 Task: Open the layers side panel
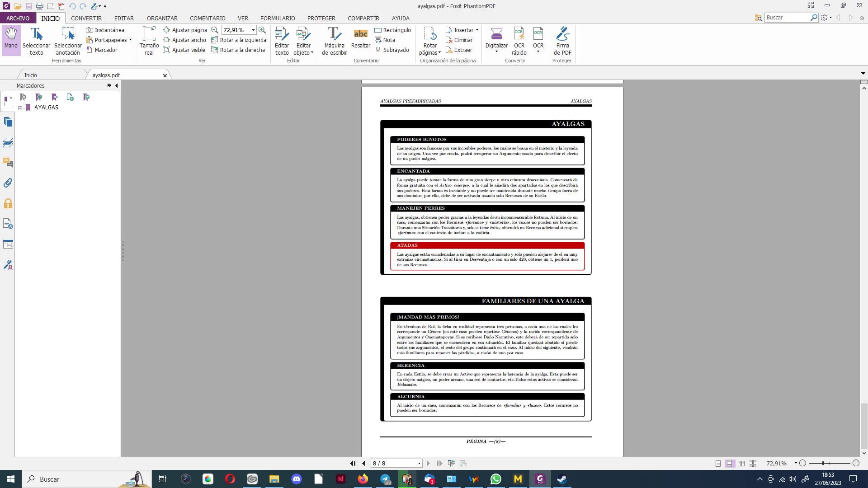[x=8, y=142]
